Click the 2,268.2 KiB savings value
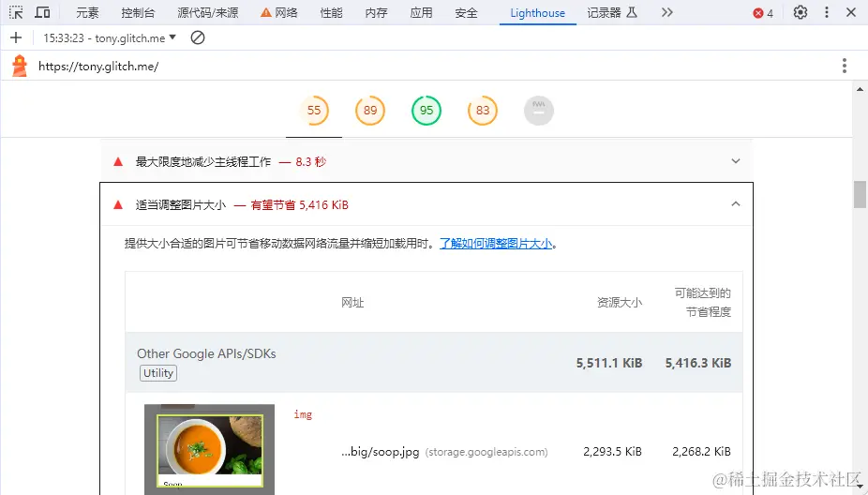The width and height of the screenshot is (868, 495). [701, 452]
